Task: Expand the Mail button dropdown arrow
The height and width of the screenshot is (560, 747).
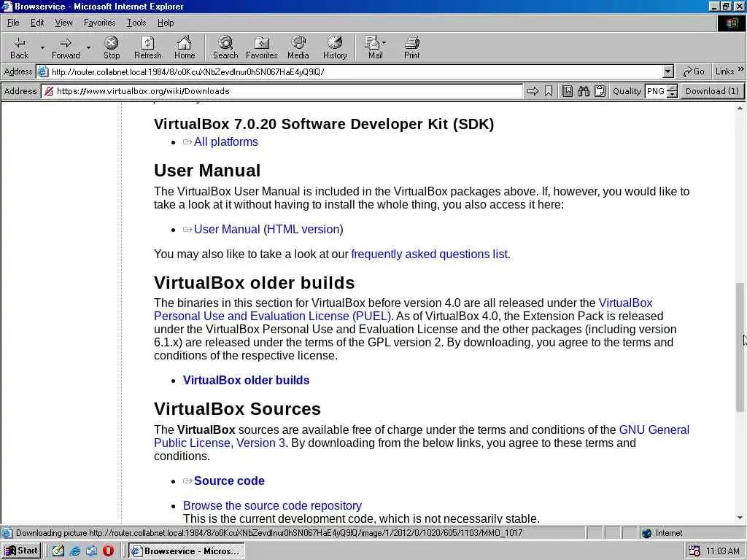Action: pos(384,43)
